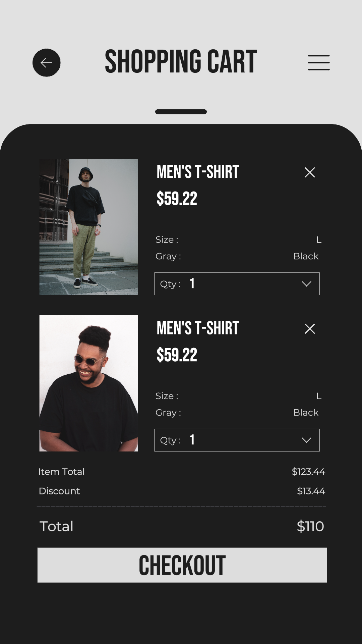Tap the $110 total amount

(310, 526)
